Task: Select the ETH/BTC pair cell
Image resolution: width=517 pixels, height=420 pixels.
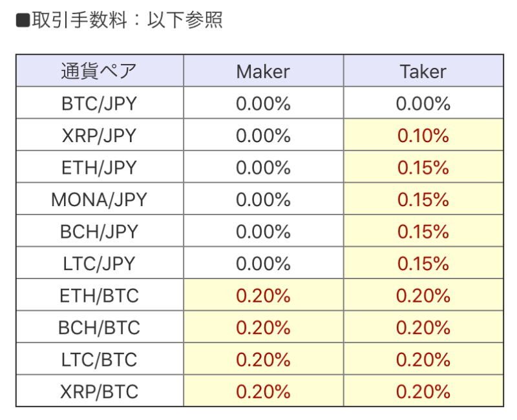Action: tap(99, 296)
